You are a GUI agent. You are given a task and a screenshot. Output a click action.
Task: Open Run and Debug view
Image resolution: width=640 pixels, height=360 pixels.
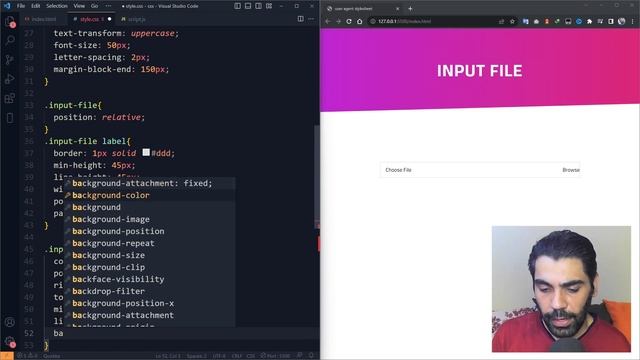tap(10, 79)
